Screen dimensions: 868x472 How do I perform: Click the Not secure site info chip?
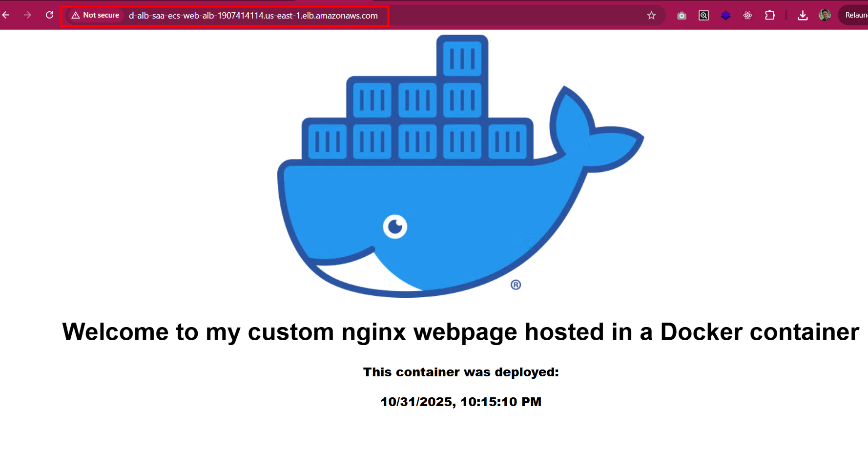(96, 16)
